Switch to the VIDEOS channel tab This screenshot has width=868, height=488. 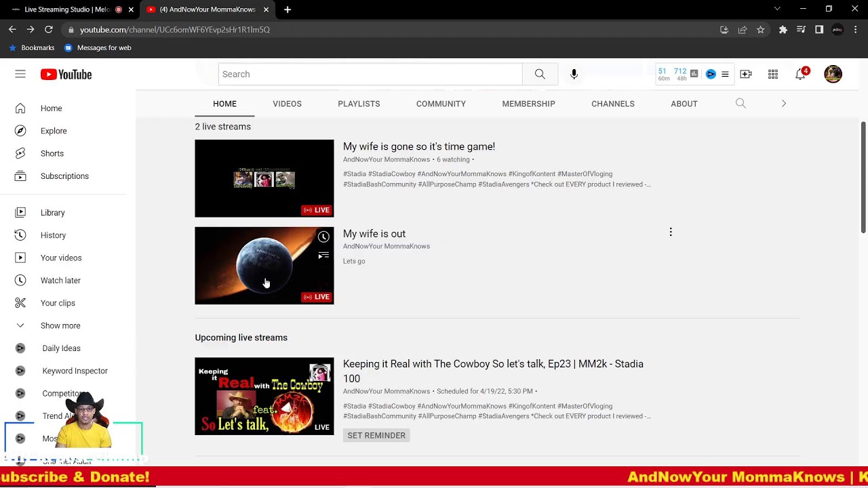(x=287, y=104)
